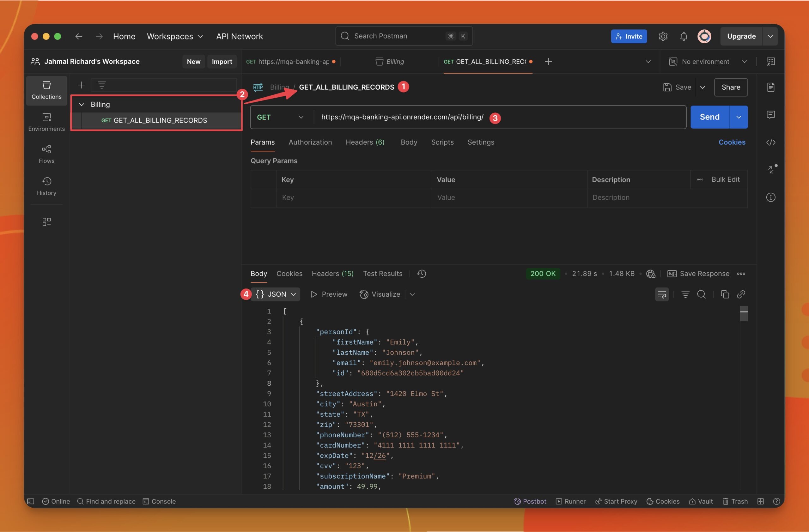
Task: Click the Preview button
Action: (x=329, y=294)
